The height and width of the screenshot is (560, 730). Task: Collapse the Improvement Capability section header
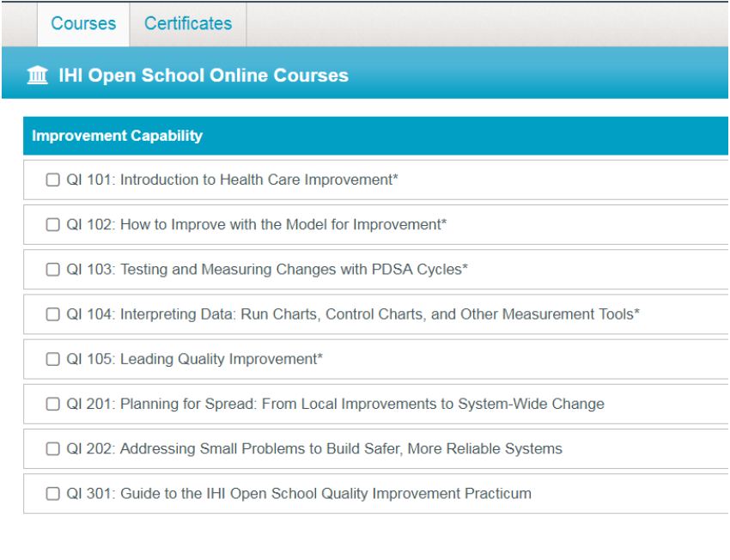point(375,136)
